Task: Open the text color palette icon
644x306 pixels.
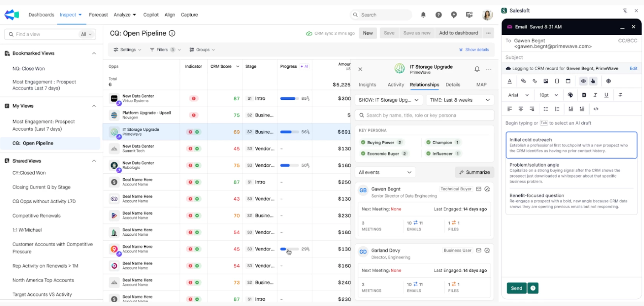Action: pos(570,95)
